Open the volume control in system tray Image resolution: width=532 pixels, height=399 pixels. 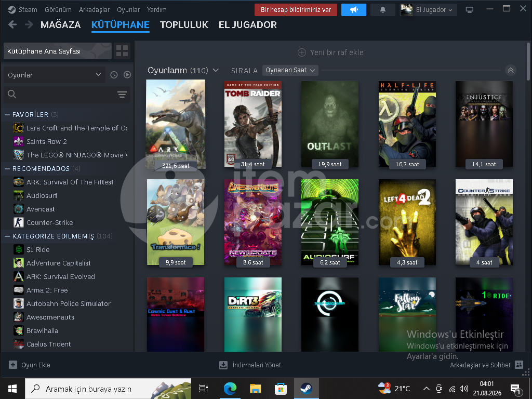tap(464, 389)
